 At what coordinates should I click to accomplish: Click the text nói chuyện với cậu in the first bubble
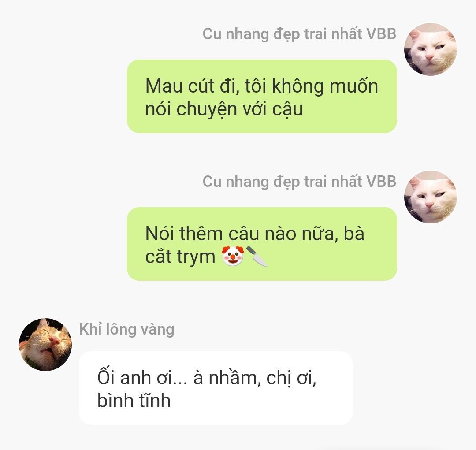tap(224, 109)
